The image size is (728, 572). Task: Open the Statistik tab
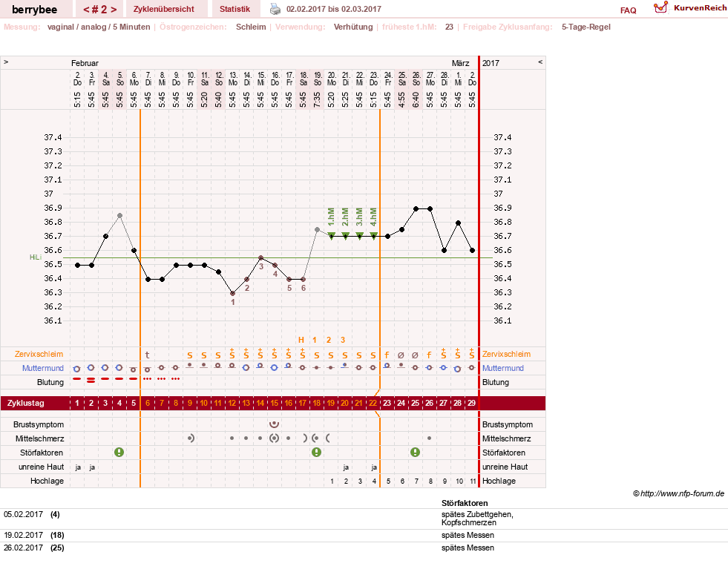pos(235,9)
